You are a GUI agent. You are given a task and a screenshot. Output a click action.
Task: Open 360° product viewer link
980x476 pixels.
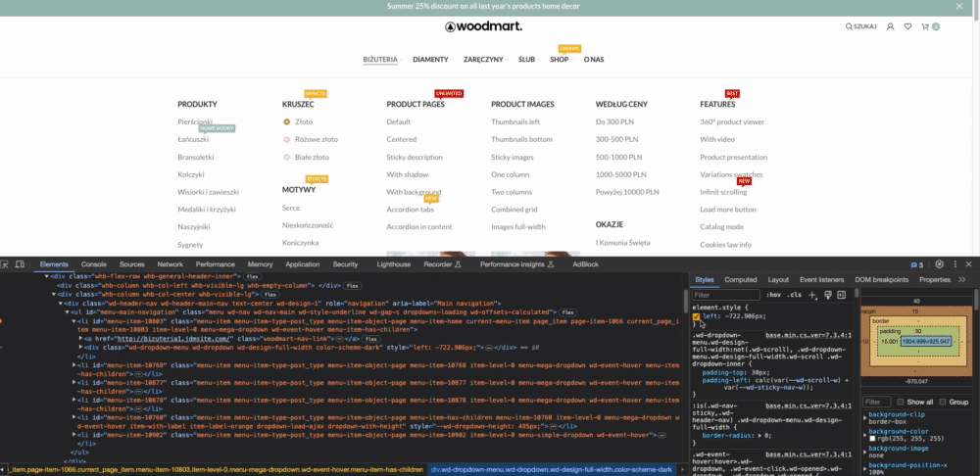pyautogui.click(x=732, y=121)
